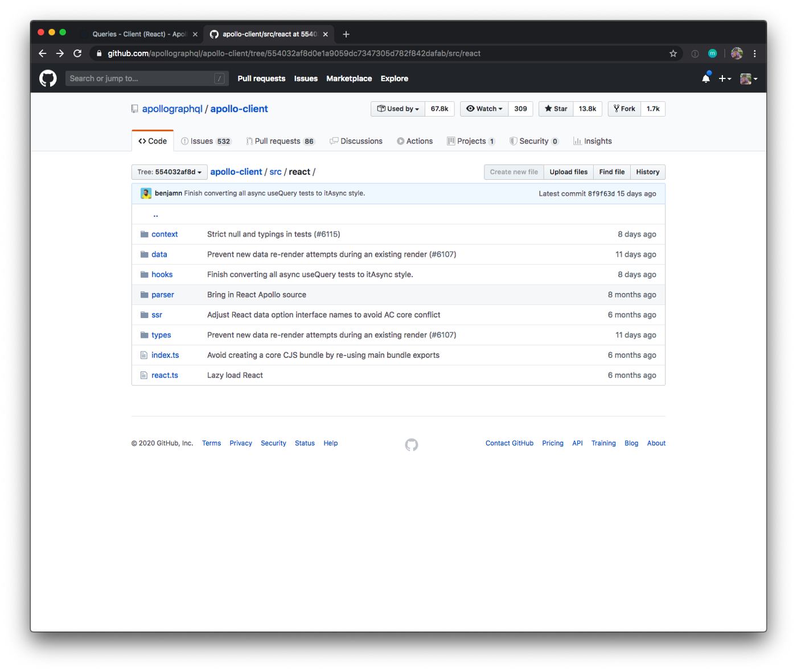
Task: Click the hooks folder icon
Action: (x=144, y=275)
